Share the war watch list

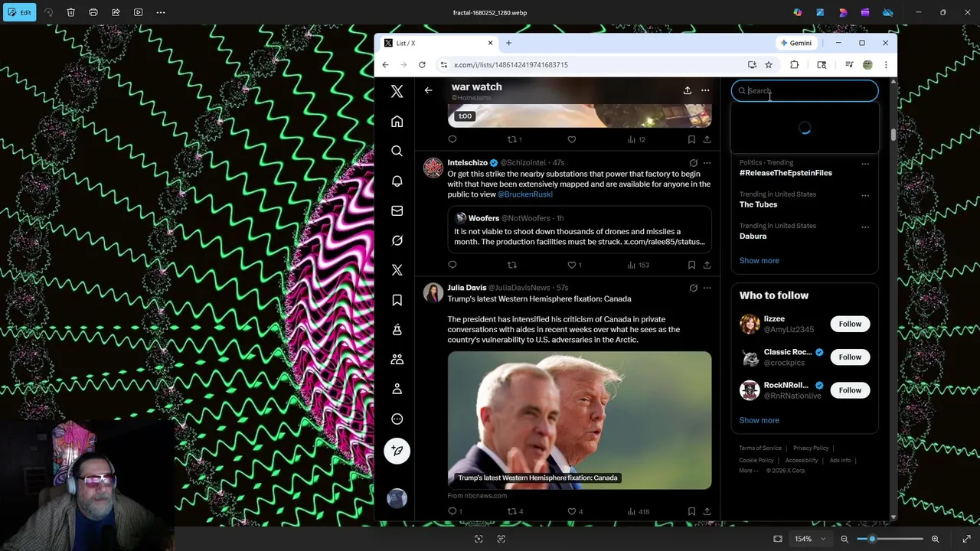(x=688, y=90)
